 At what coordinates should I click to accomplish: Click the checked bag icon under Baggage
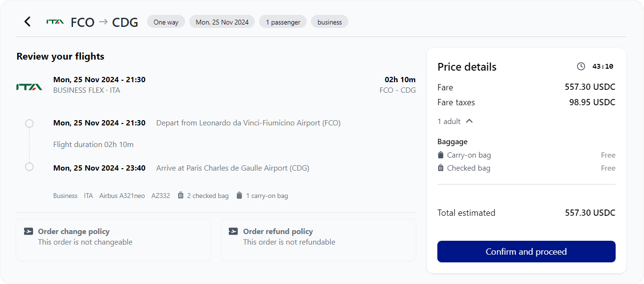(440, 168)
